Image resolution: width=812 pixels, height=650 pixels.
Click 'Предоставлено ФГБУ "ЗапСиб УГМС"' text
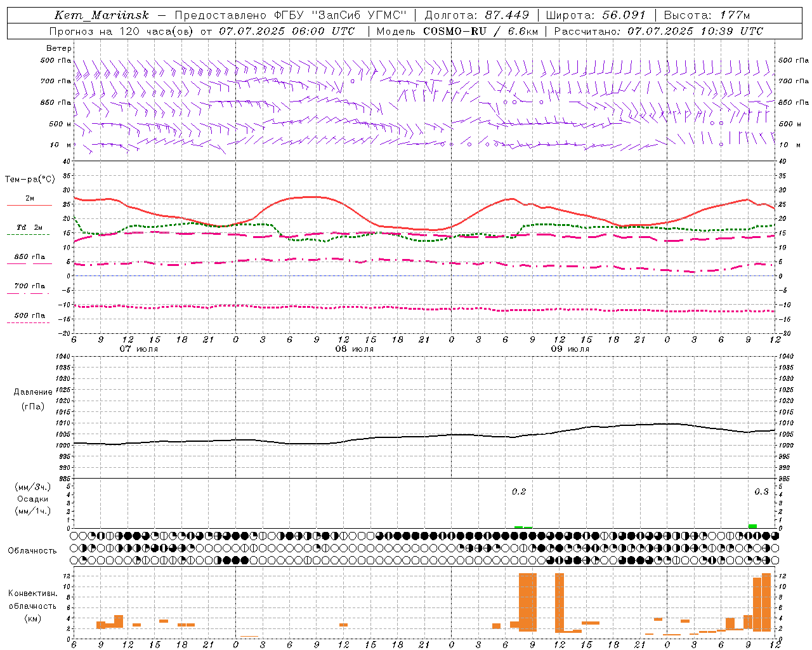[290, 15]
